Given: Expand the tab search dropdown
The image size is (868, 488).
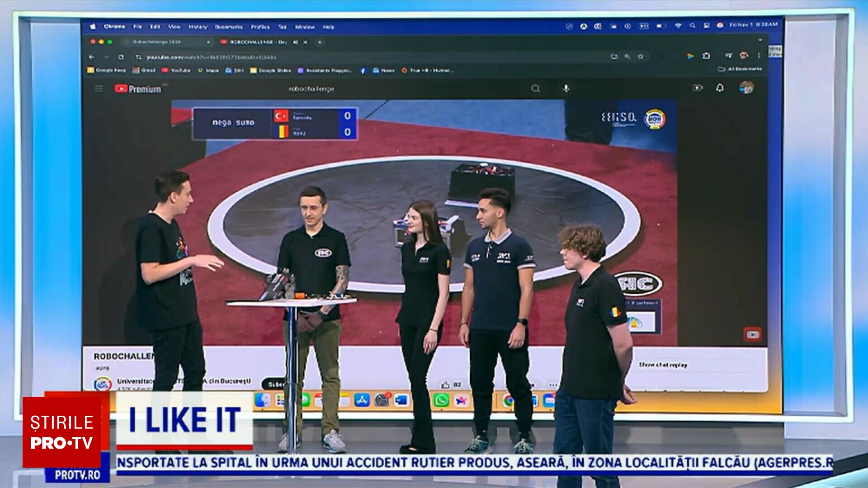Looking at the screenshot, I should (x=760, y=40).
